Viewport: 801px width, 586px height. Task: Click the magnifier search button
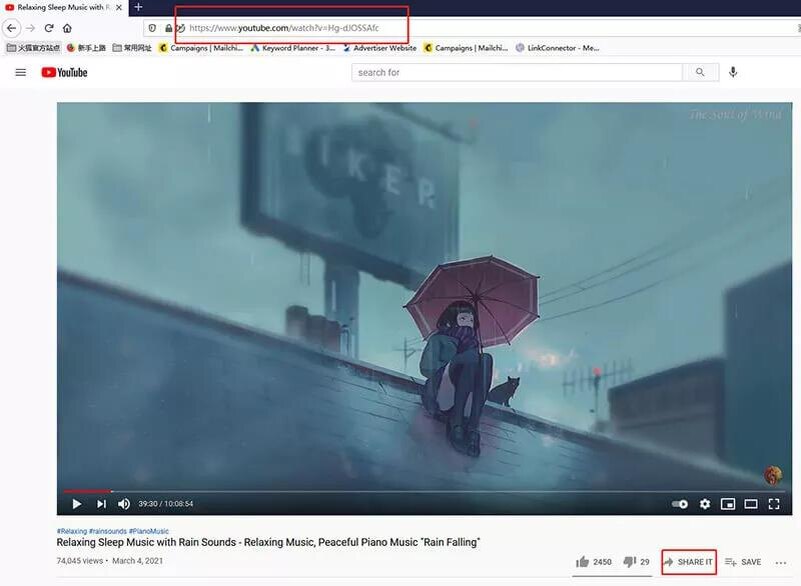(700, 73)
